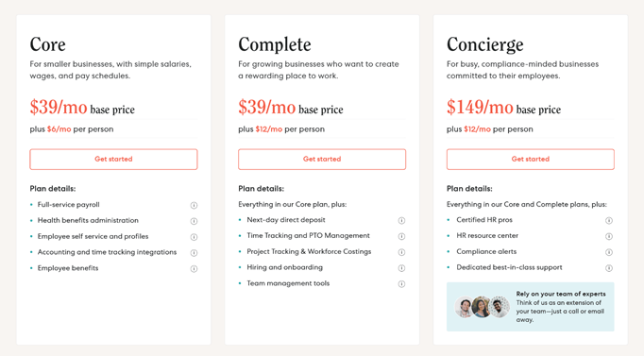Click info icon beside Full-service payroll
Viewport: 644px width, 356px height.
pyautogui.click(x=194, y=205)
